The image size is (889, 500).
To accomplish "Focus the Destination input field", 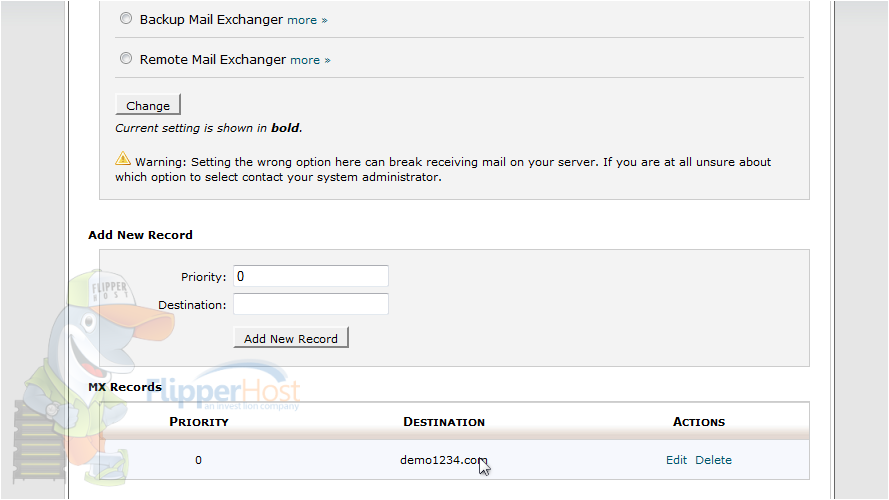I will click(311, 304).
